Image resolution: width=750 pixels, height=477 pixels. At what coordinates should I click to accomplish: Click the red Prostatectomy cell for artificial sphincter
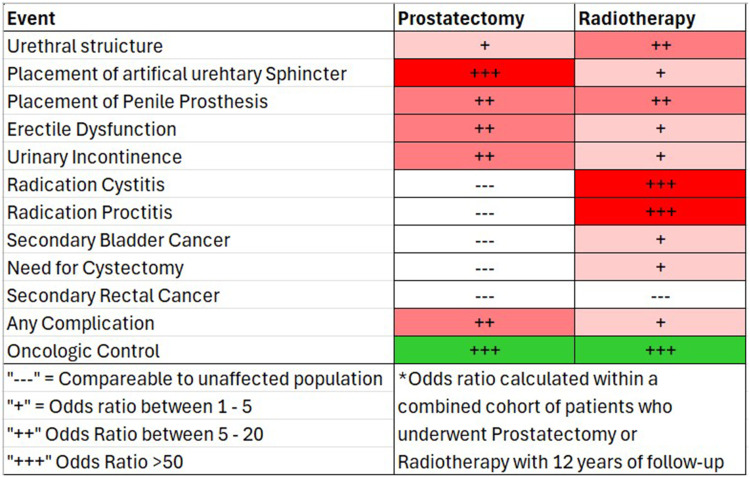[x=484, y=74]
